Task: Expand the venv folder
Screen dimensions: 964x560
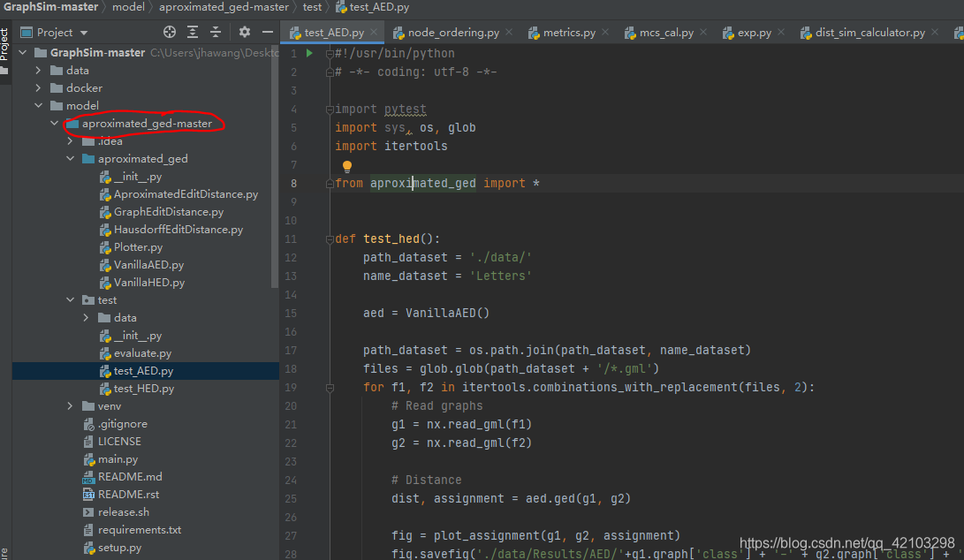Action: (70, 406)
